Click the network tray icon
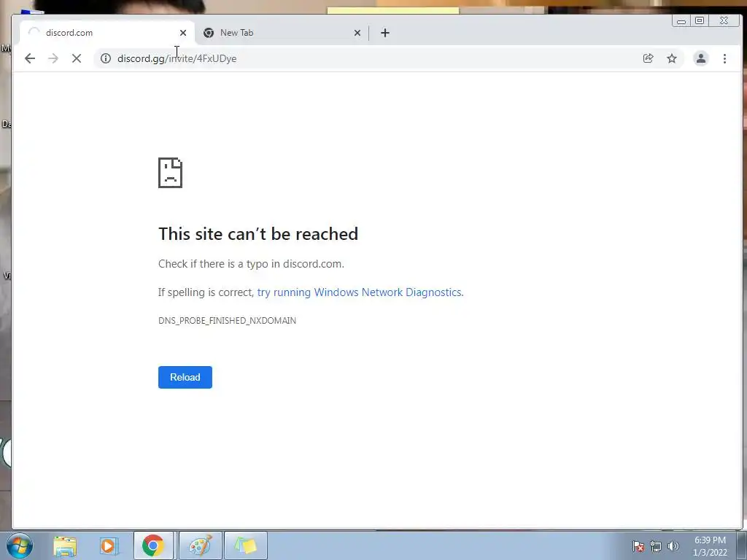Screen dimensions: 747x560 (656, 546)
